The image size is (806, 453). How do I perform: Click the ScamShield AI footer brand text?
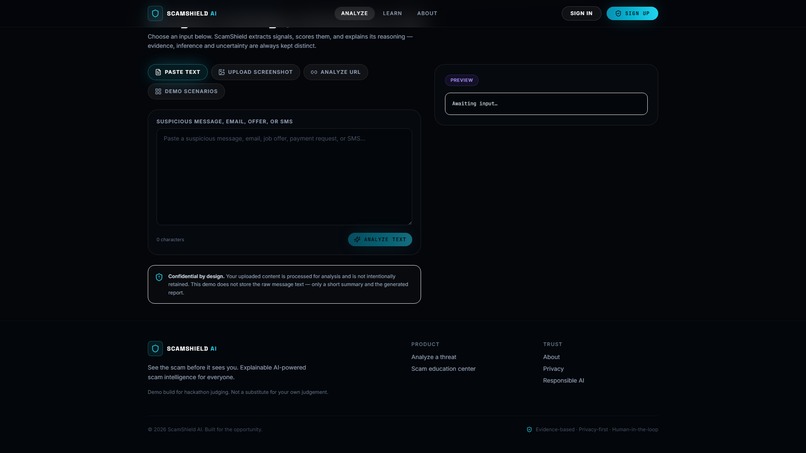[191, 349]
